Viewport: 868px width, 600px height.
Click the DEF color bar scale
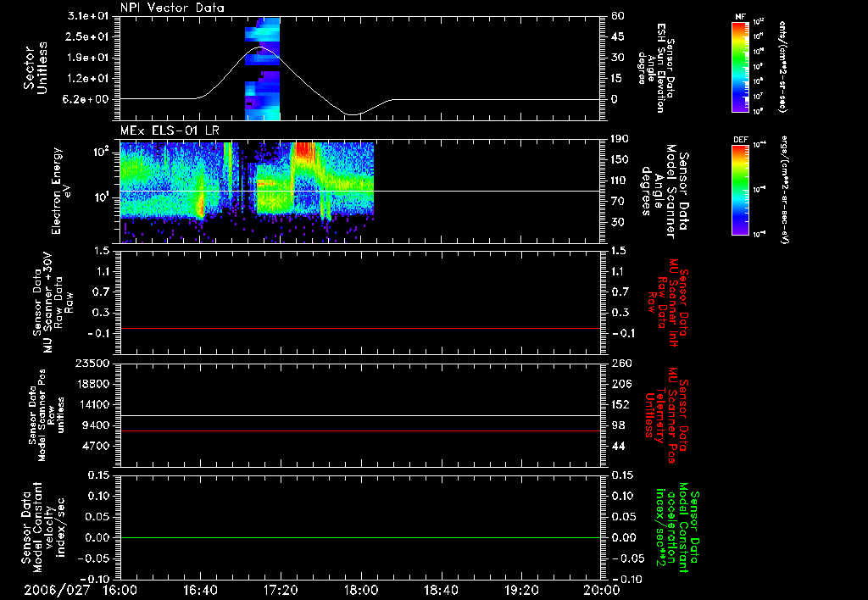click(x=741, y=190)
